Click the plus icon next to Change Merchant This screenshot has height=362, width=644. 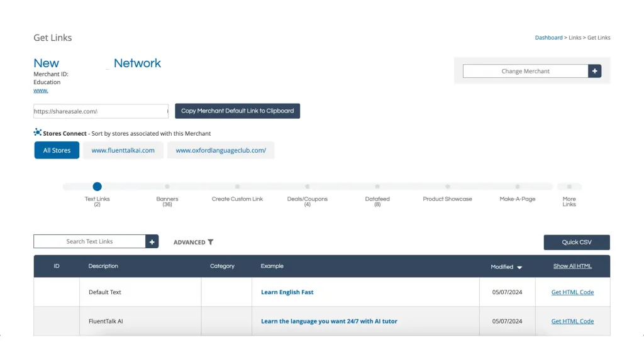coord(594,71)
